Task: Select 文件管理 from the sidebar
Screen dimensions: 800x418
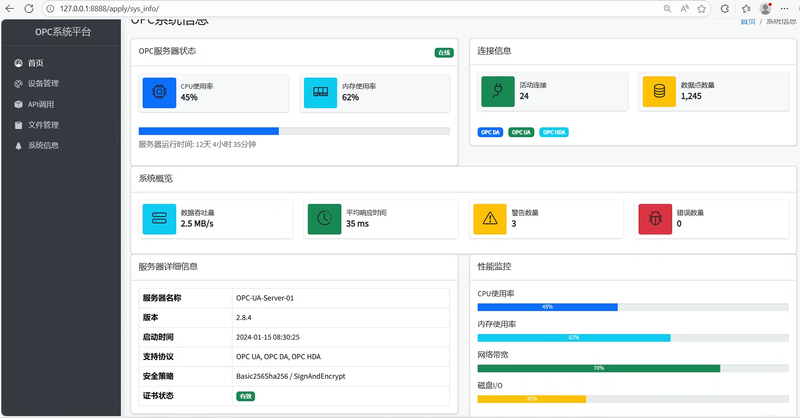Action: click(x=43, y=125)
